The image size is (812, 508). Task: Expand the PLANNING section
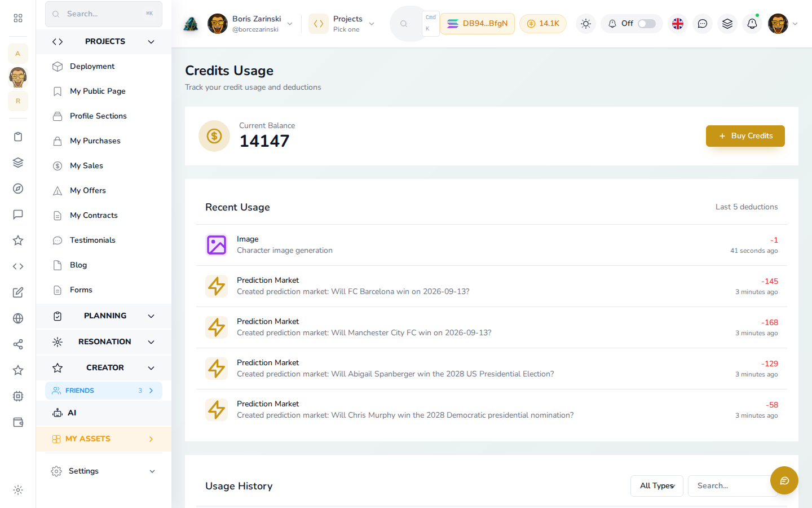[104, 316]
